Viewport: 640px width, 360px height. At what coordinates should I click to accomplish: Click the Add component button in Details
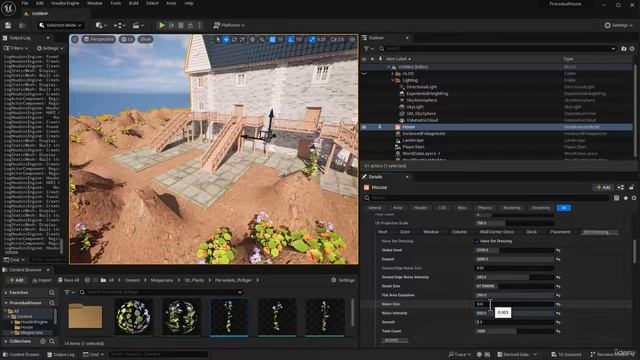pyautogui.click(x=602, y=187)
